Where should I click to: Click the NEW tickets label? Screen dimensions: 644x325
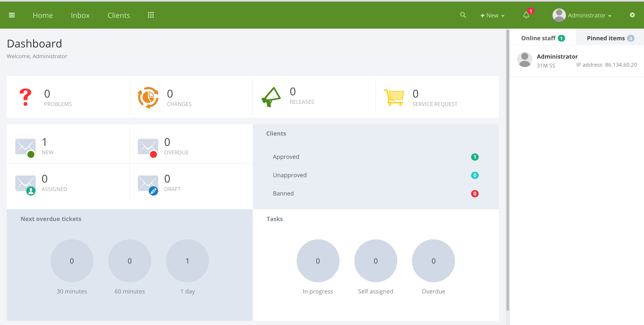47,153
